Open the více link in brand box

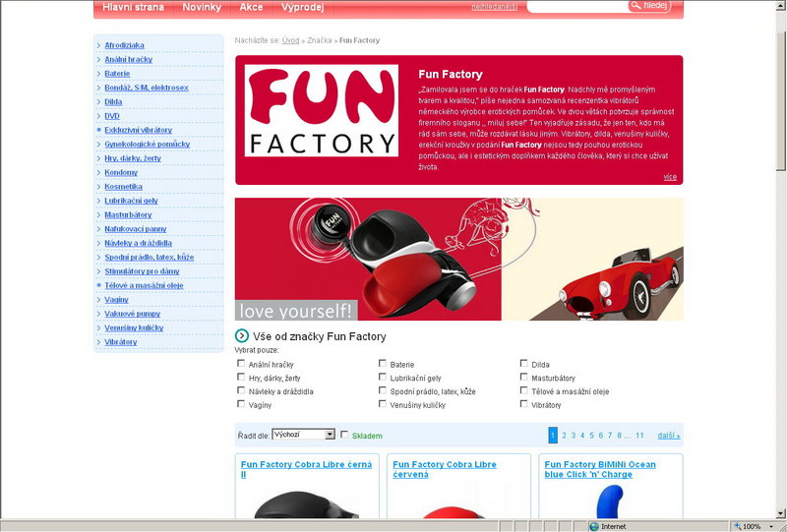(x=670, y=177)
